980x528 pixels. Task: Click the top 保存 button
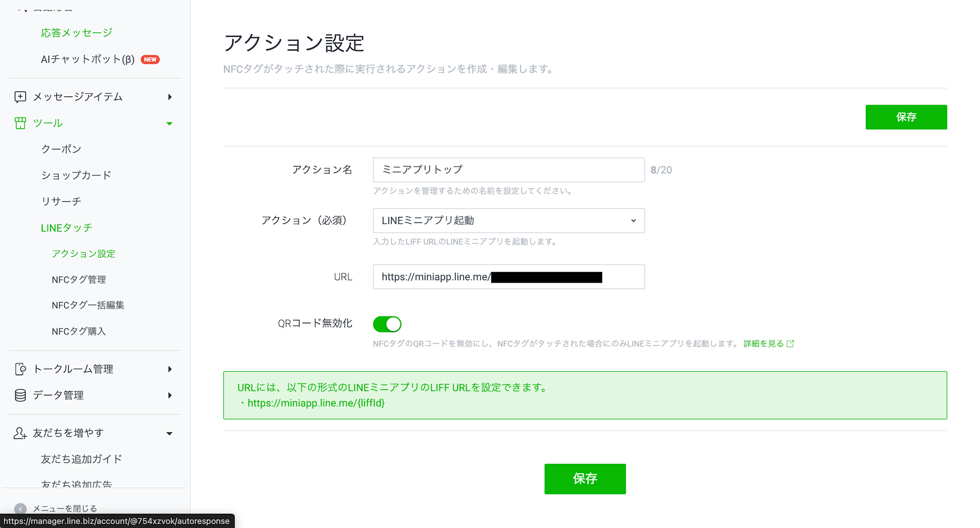906,117
